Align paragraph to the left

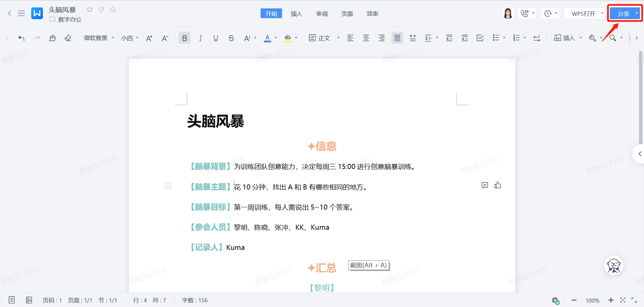(350, 38)
